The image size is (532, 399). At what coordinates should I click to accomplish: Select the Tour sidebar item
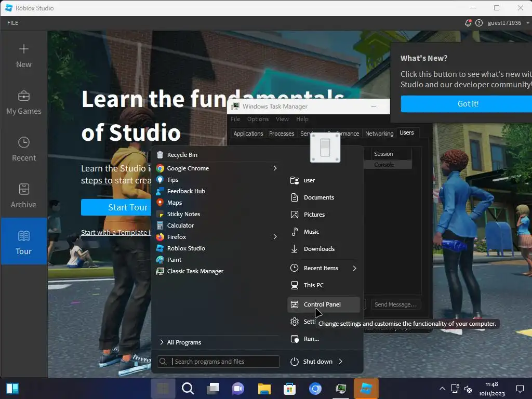(23, 241)
